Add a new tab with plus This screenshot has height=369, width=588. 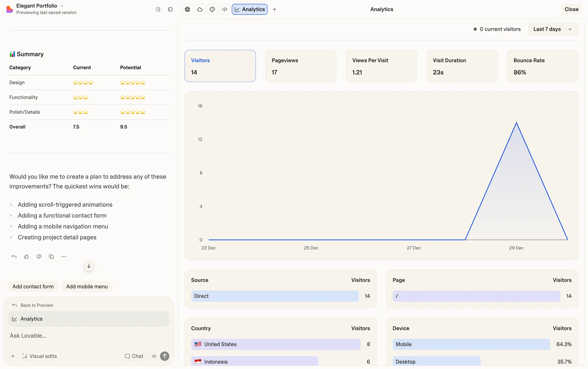(274, 9)
